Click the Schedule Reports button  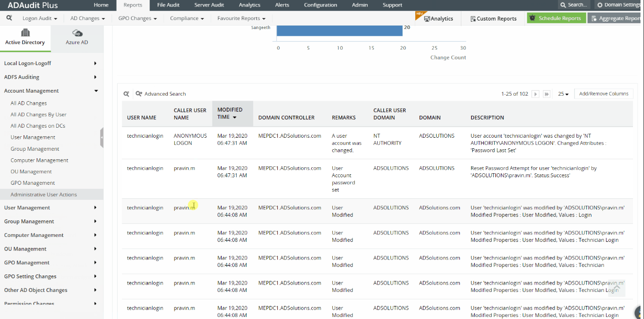pyautogui.click(x=556, y=18)
